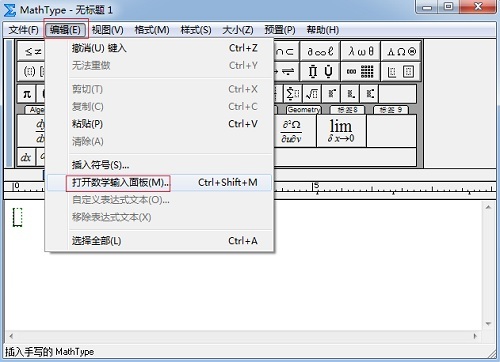
Task: Minimize the MathType window
Action: point(427,7)
